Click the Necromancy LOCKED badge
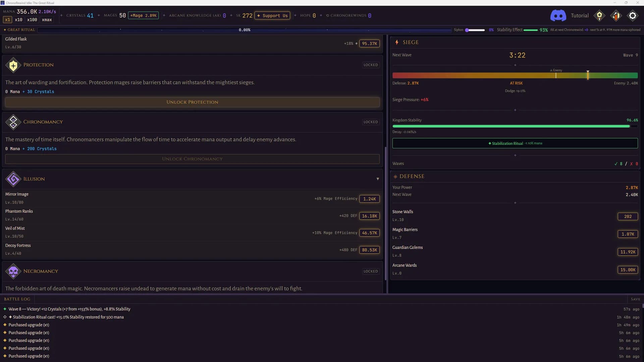The image size is (644, 362). pyautogui.click(x=370, y=271)
